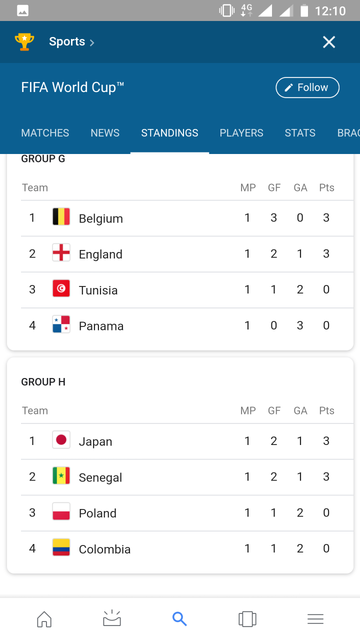The image size is (360, 640).
Task: Tap the picture notification in status bar
Action: pos(23,11)
